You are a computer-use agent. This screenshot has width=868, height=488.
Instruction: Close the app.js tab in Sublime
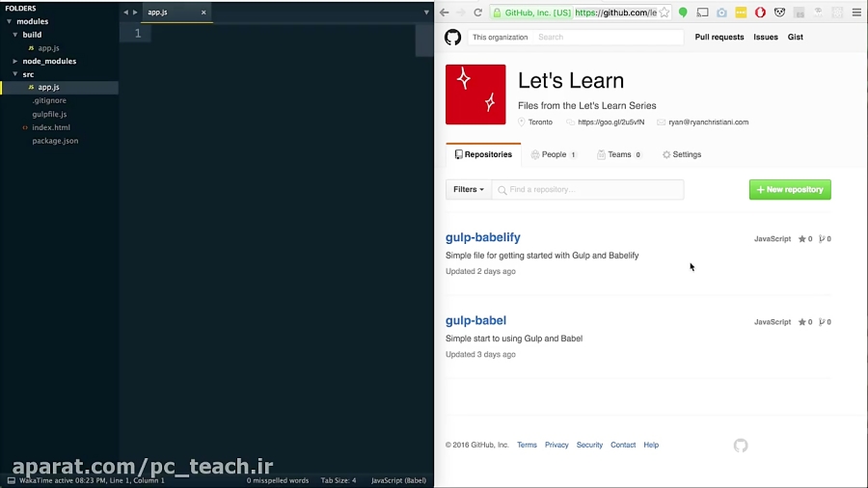coord(203,13)
